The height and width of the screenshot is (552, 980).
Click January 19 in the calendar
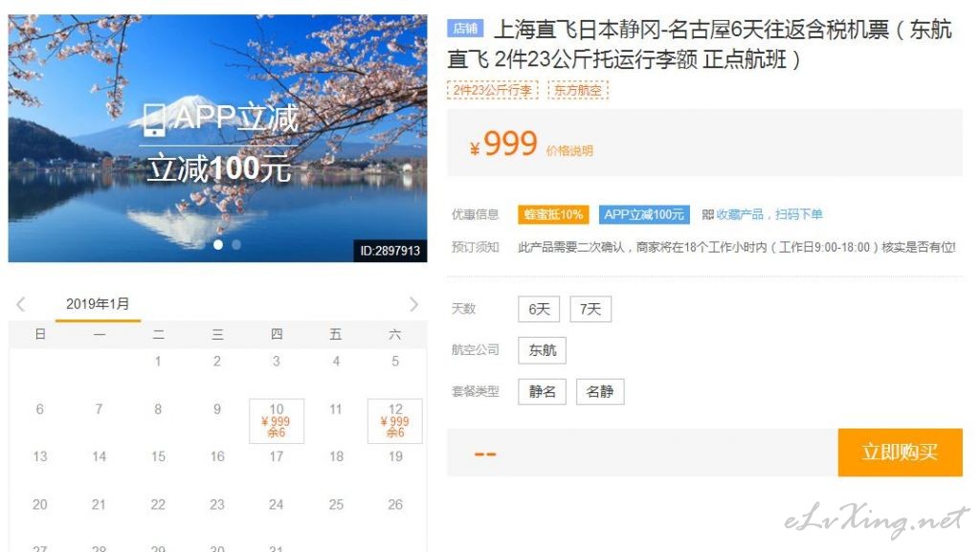395,456
